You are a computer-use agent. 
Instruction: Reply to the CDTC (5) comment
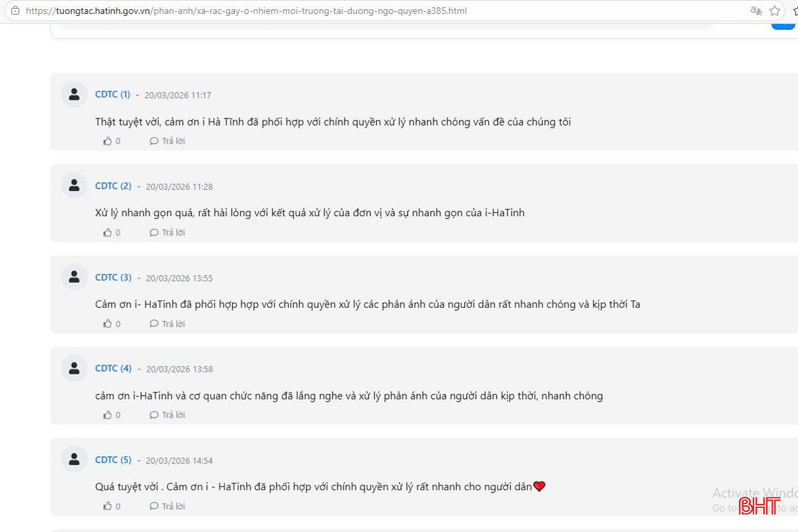coord(168,506)
